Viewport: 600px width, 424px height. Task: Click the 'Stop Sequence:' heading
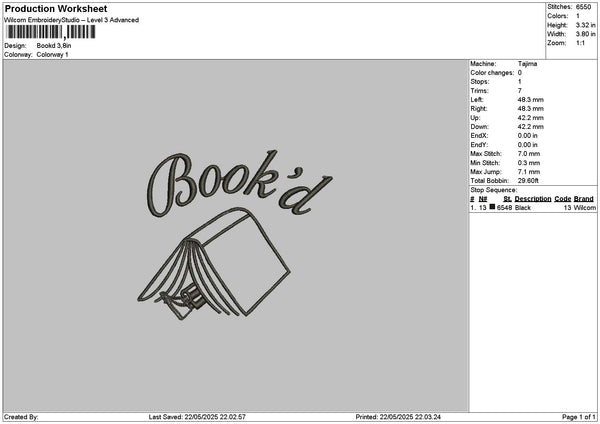[494, 190]
